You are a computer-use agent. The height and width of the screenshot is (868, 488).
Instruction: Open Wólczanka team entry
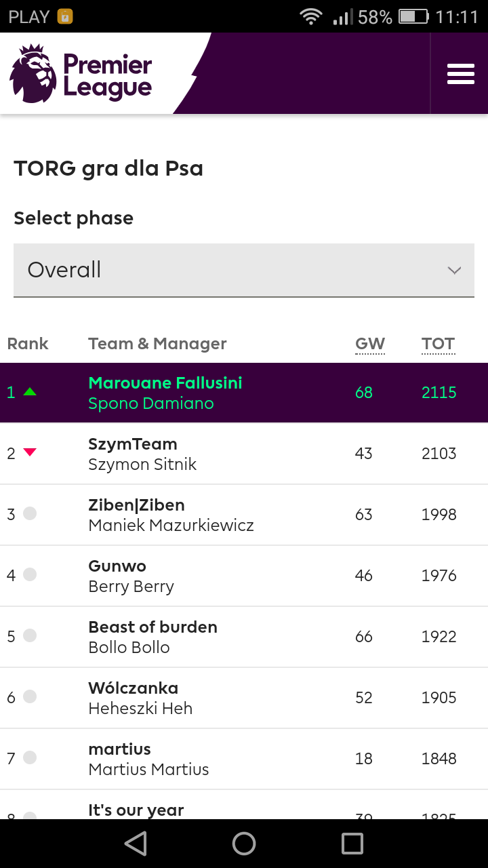[133, 688]
